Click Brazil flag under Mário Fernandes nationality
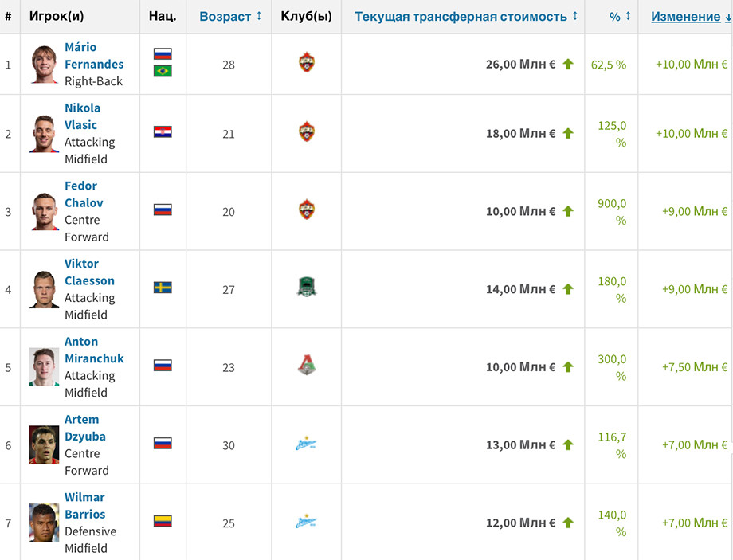Image resolution: width=733 pixels, height=560 pixels. [163, 71]
